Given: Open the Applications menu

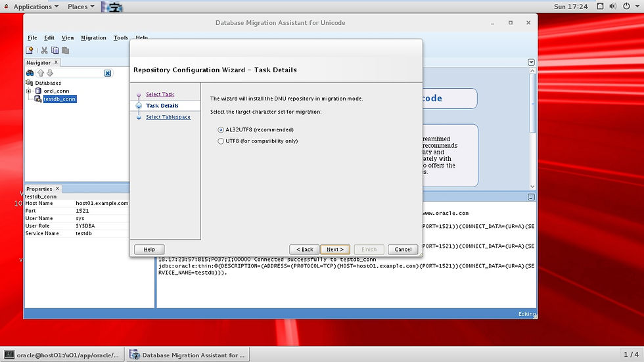Looking at the screenshot, I should 35,7.
